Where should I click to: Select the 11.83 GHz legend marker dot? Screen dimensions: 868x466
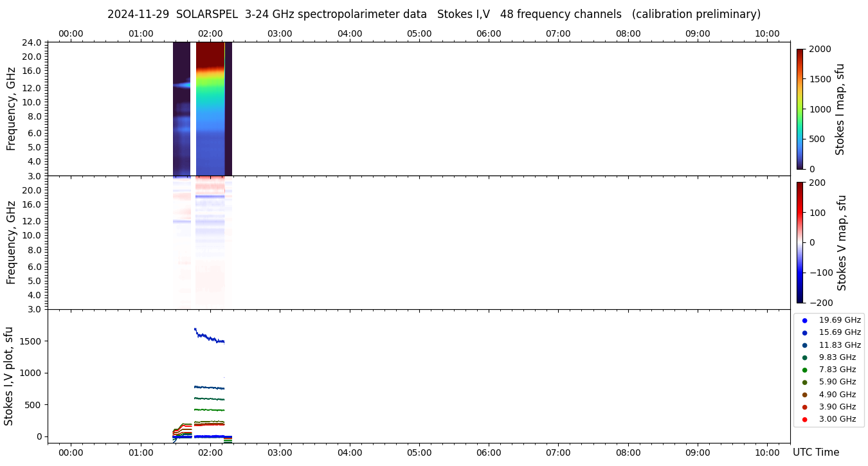click(804, 345)
